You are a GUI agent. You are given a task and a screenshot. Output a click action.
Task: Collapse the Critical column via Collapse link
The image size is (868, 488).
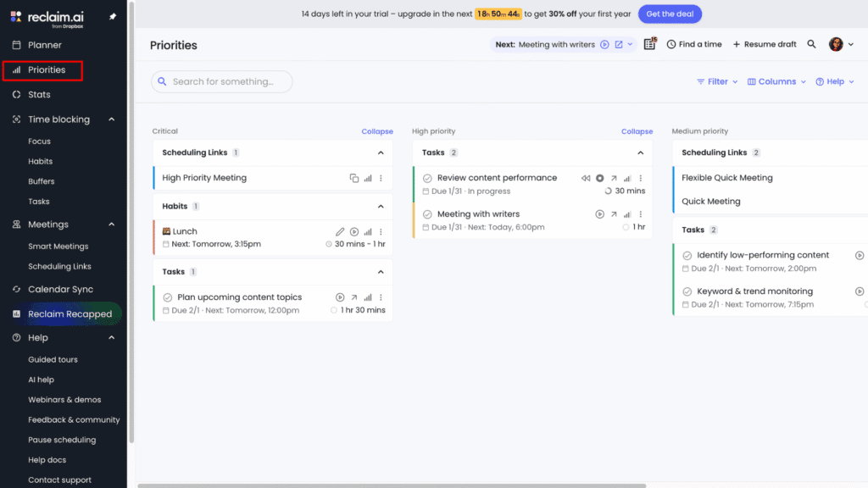pos(377,131)
